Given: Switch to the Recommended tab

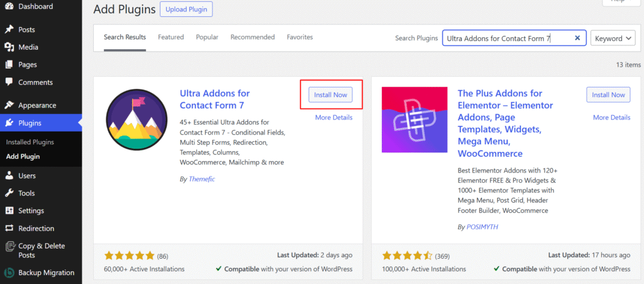Looking at the screenshot, I should point(253,37).
